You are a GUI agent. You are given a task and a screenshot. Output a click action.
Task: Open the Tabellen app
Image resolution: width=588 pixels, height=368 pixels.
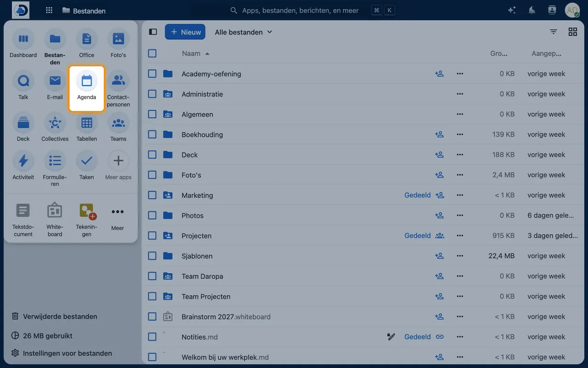86,127
